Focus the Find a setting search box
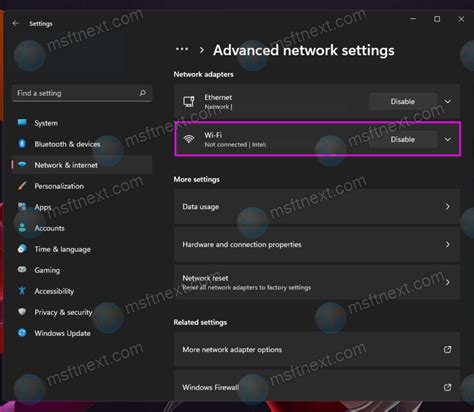Screen dimensions: 474x412 coord(82,93)
